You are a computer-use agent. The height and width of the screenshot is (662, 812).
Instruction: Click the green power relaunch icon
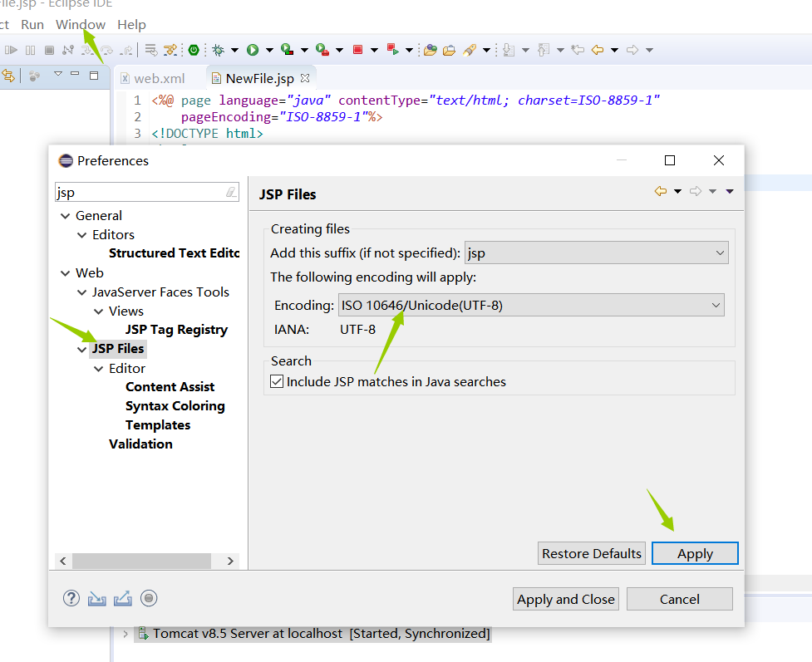click(194, 50)
